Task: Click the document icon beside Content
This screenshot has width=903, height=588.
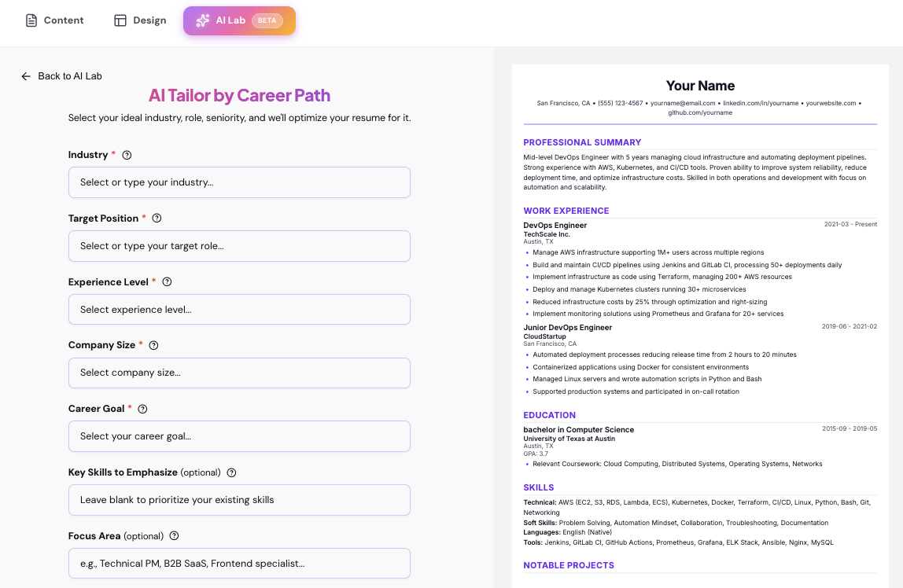Action: (31, 20)
